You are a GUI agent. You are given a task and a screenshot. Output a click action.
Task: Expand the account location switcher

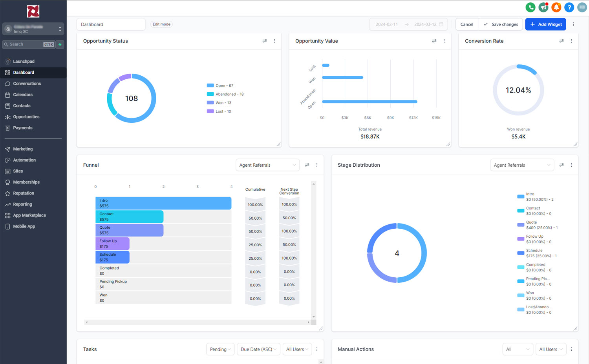[33, 29]
